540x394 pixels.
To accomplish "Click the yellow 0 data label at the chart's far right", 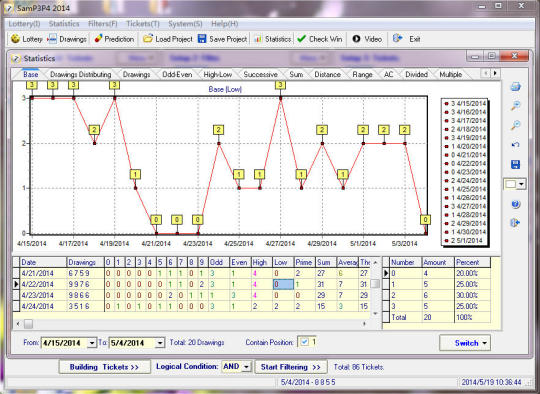I will 425,219.
